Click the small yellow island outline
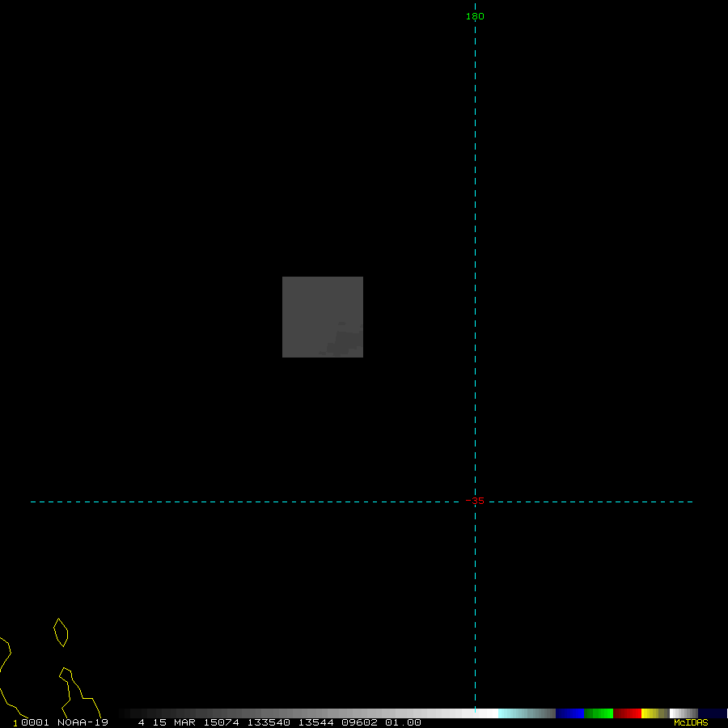728x728 pixels. point(61,633)
